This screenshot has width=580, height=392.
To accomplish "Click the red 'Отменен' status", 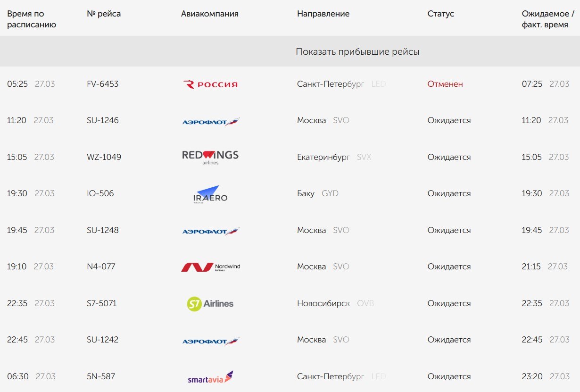I will point(445,84).
